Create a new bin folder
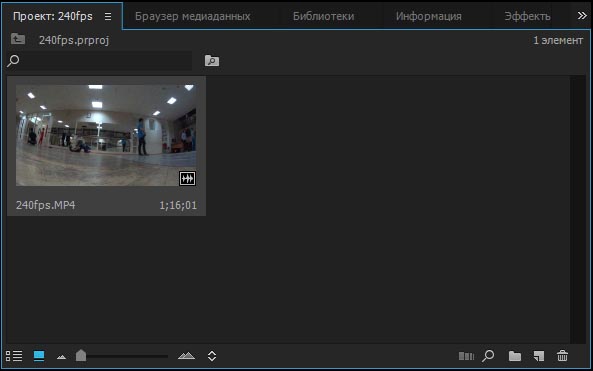 [x=515, y=356]
